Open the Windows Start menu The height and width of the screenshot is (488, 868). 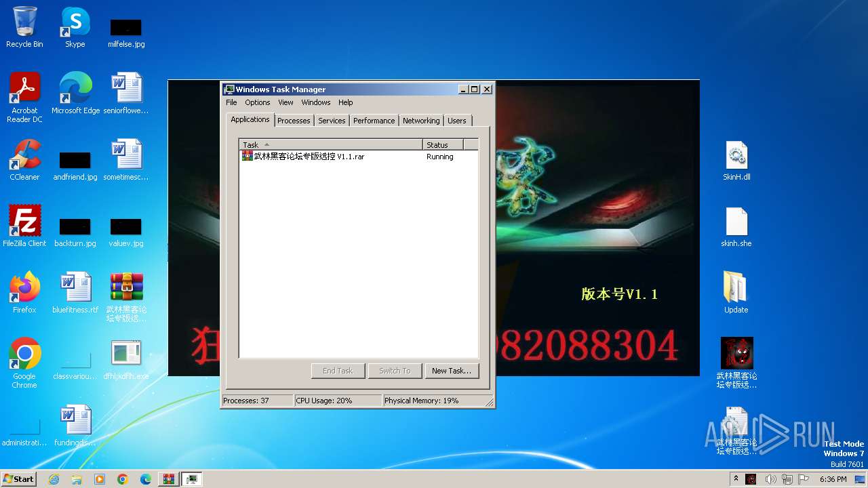click(18, 479)
